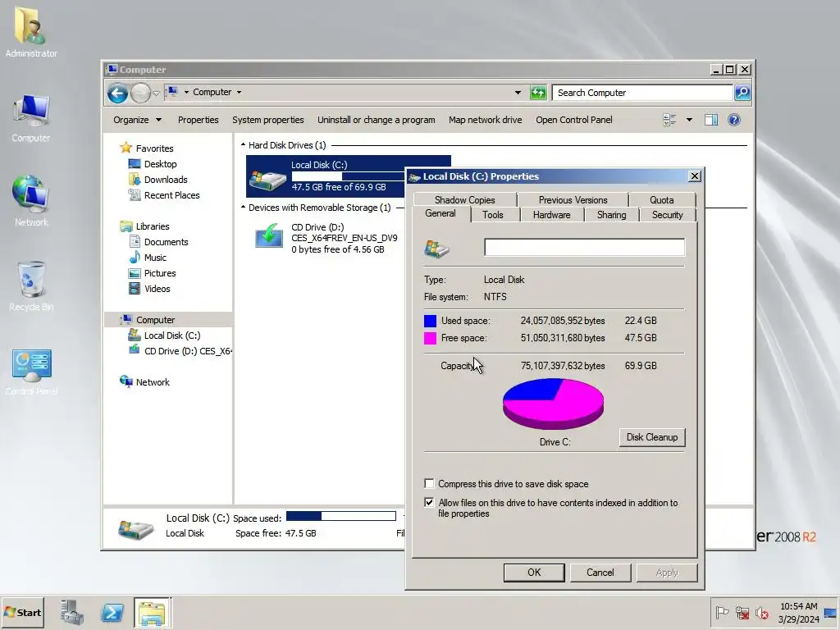Switch to the Tools tab
Viewport: 840px width, 630px height.
tap(492, 215)
